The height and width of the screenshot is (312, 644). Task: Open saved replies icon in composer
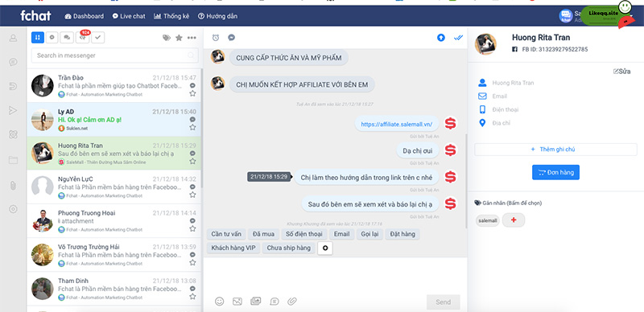274,302
